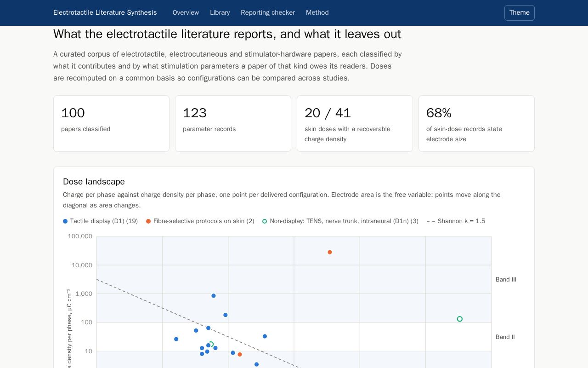Viewport: 588px width, 368px height.
Task: Click the '123 parameter records' card
Action: [233, 123]
